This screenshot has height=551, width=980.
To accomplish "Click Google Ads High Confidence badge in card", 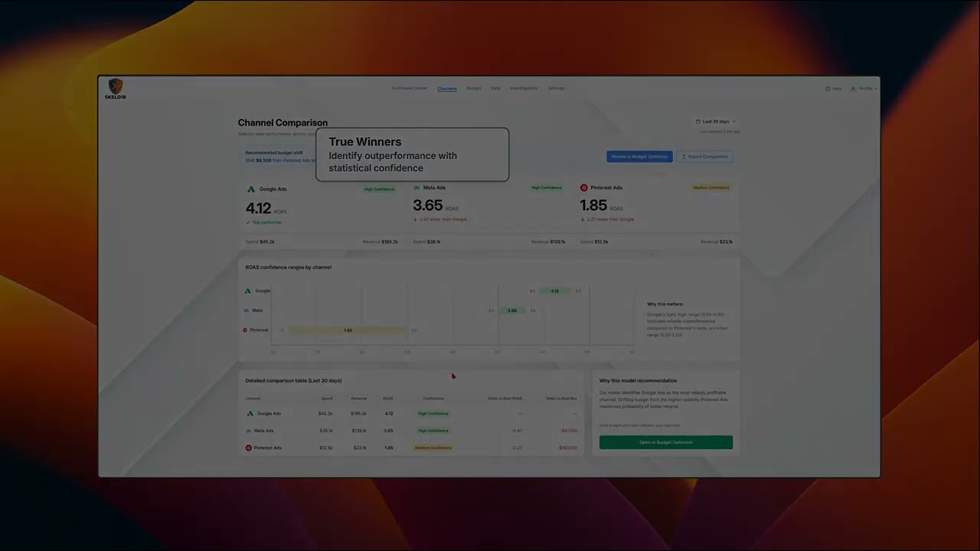I will point(380,189).
